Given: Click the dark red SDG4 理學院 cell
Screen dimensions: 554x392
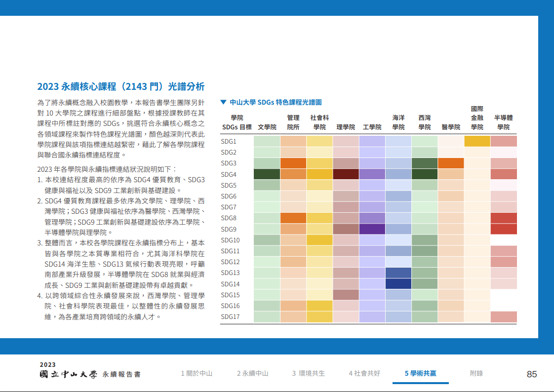Looking at the screenshot, I should 346,174.
